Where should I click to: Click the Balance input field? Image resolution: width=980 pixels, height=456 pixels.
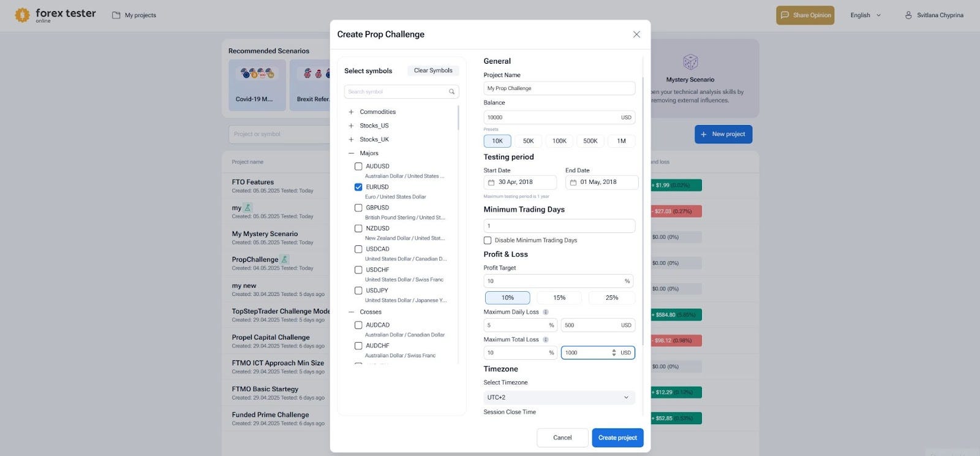coord(559,118)
